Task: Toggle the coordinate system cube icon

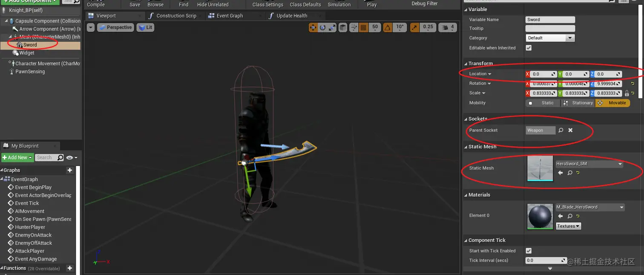Action: pos(343,27)
